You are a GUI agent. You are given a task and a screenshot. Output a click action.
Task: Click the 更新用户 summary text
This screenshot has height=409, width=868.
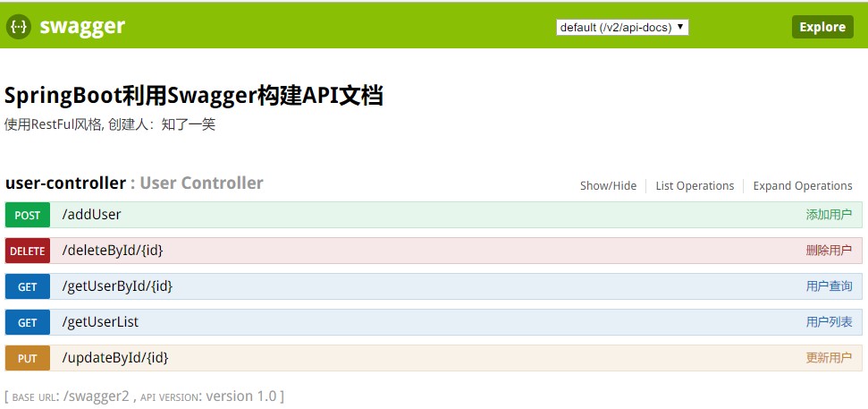(829, 358)
